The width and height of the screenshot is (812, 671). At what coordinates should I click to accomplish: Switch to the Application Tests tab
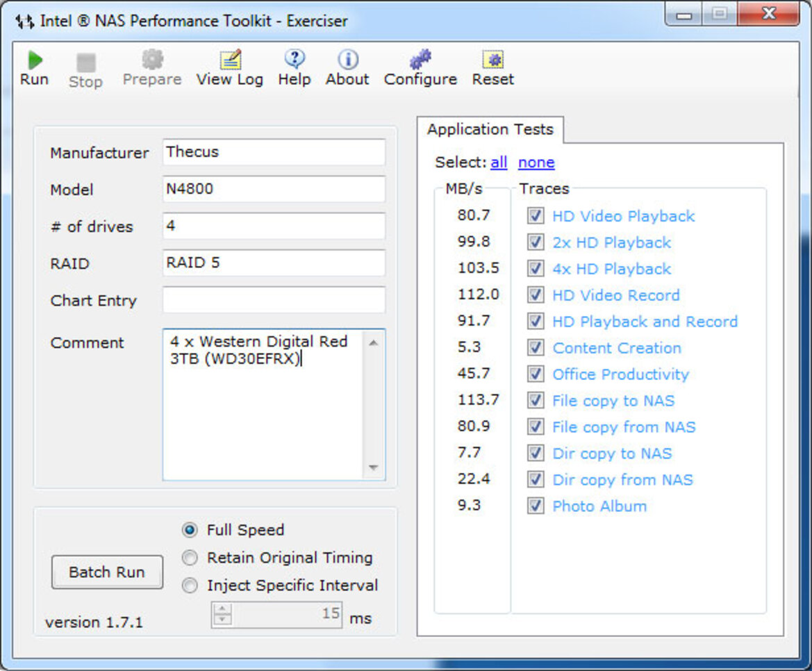click(490, 129)
